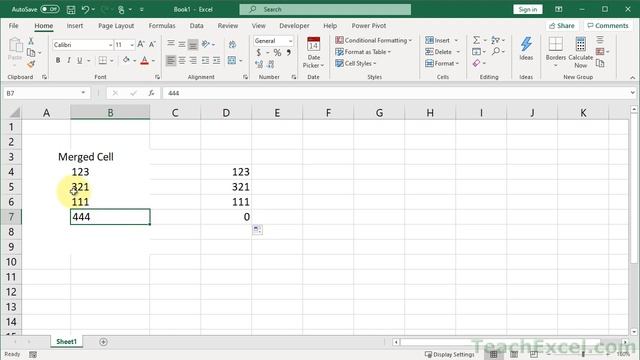Cut the selection with the scissors icon
Viewport: 640px width, 360px height.
(x=31, y=41)
